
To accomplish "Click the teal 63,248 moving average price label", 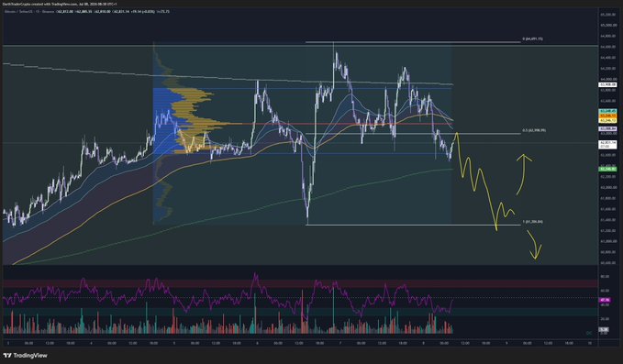I will tap(607, 111).
